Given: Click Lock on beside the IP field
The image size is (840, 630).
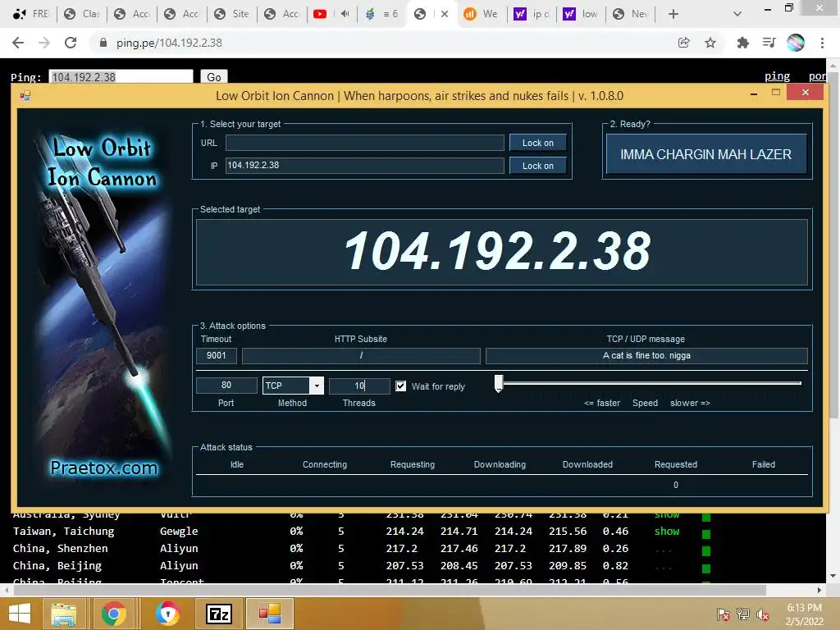Looking at the screenshot, I should [538, 166].
